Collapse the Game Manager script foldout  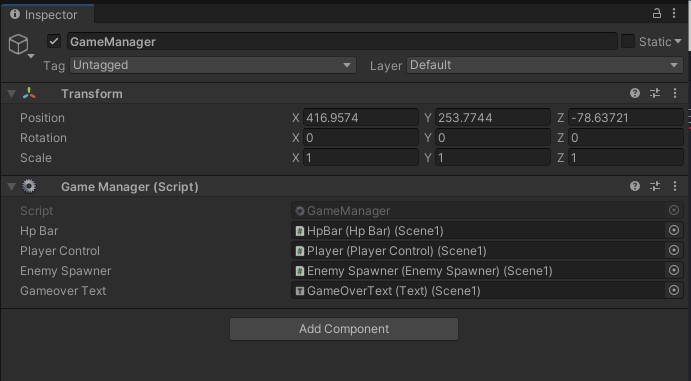11,186
